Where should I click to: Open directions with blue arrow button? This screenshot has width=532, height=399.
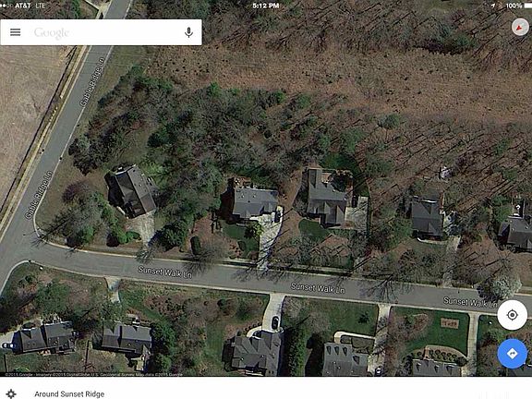pos(512,354)
